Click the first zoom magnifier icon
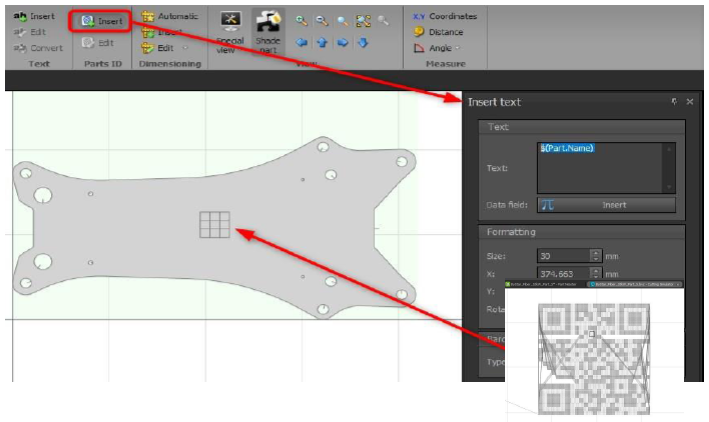Viewport: 709px width, 422px height. click(301, 20)
